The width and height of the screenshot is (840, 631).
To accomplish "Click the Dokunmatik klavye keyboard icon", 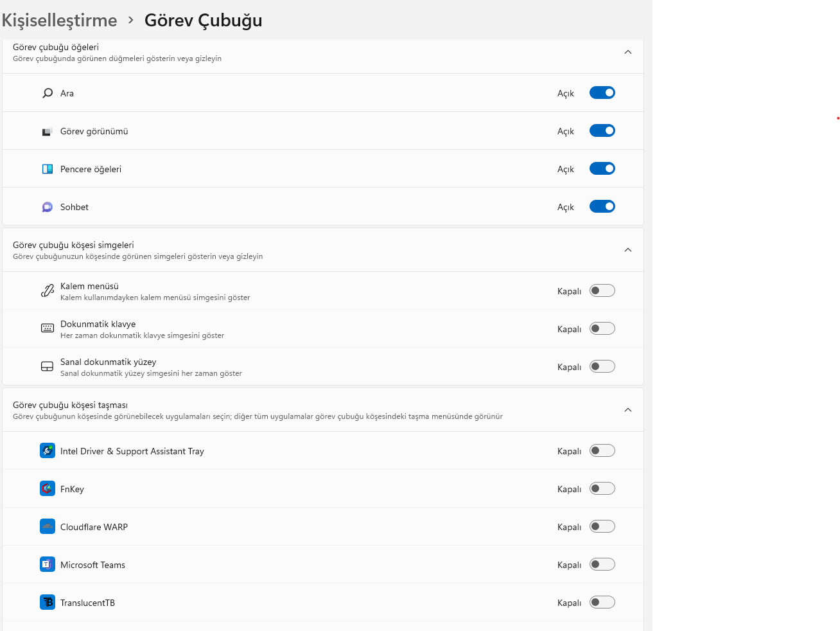I will pos(48,328).
